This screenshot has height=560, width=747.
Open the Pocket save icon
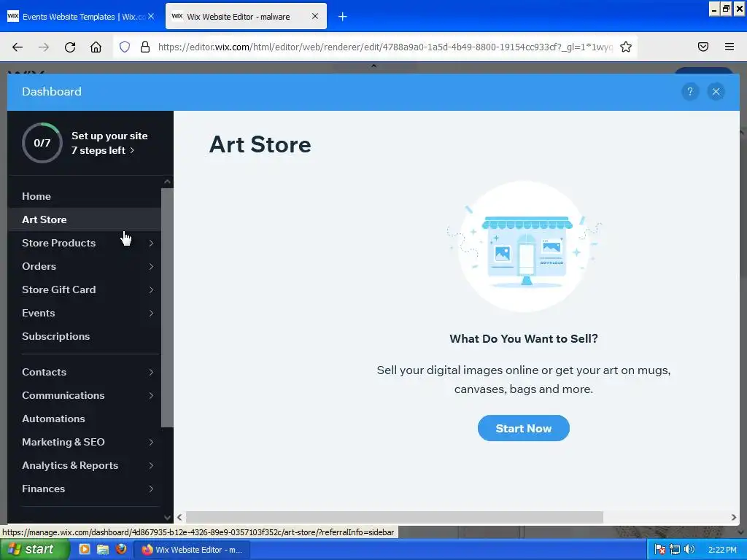703,47
